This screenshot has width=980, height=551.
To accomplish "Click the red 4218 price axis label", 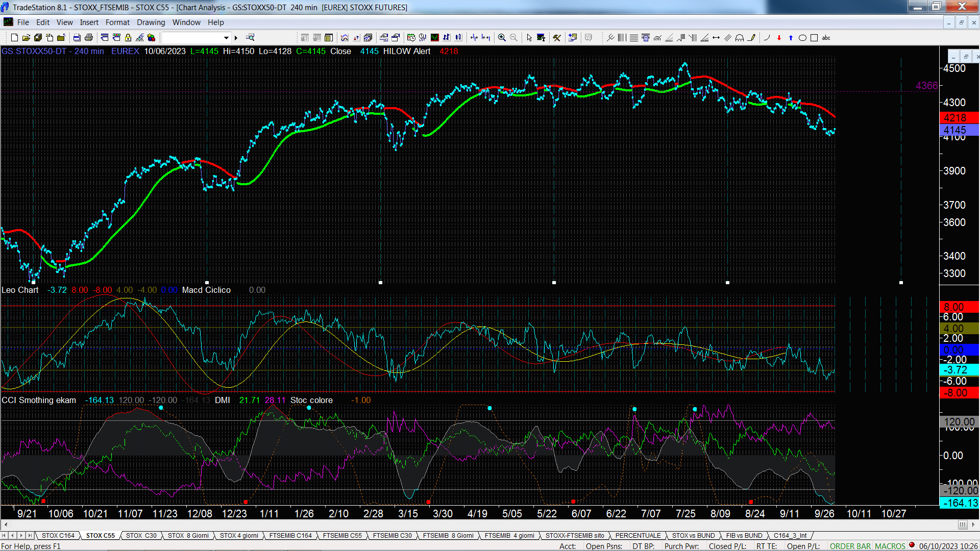I will click(959, 118).
